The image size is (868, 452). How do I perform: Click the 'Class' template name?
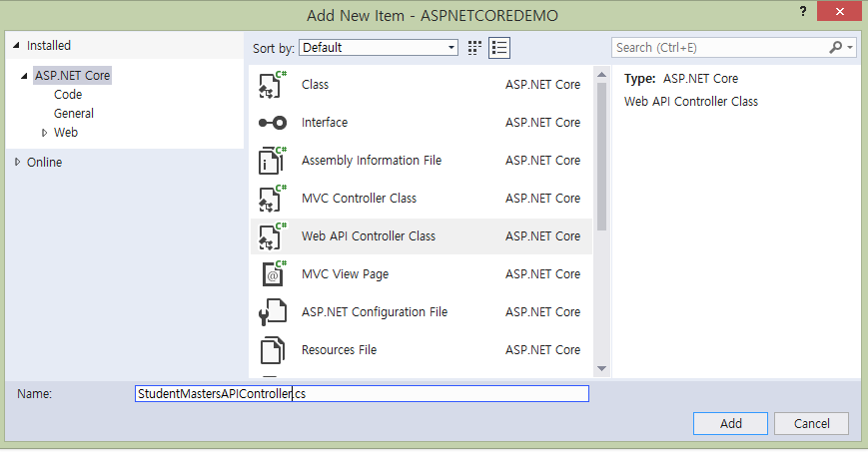click(315, 85)
